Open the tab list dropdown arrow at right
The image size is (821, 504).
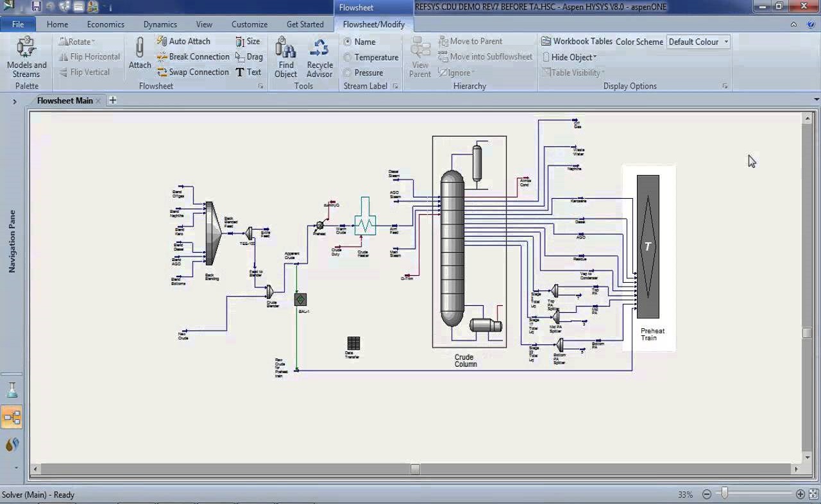[816, 100]
